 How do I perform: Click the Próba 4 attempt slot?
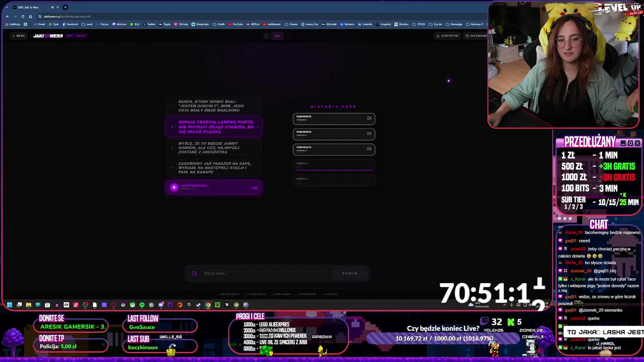tap(334, 164)
